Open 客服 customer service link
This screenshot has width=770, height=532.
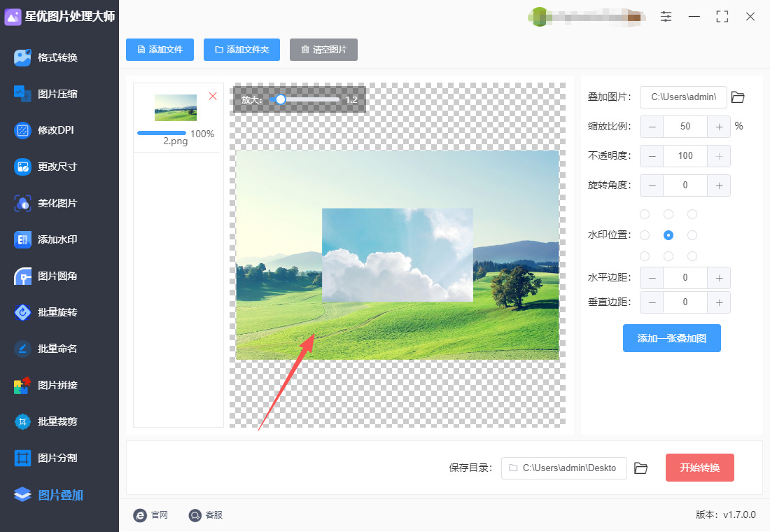click(206, 514)
